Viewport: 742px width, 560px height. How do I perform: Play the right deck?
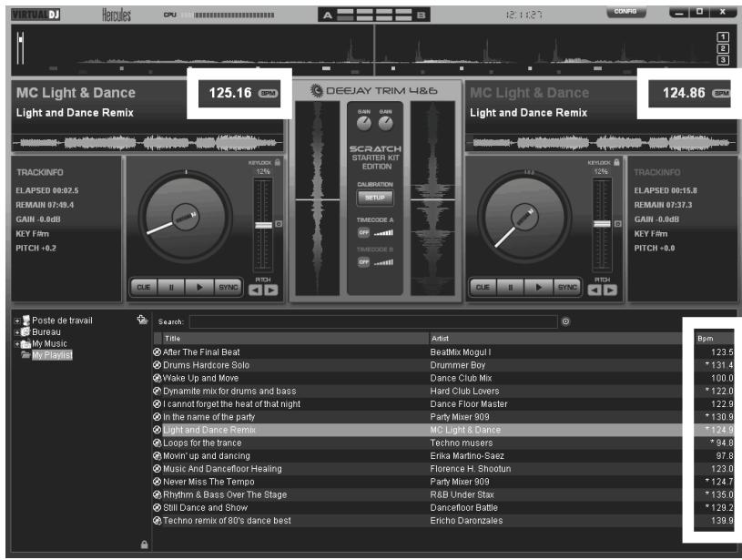click(x=538, y=288)
